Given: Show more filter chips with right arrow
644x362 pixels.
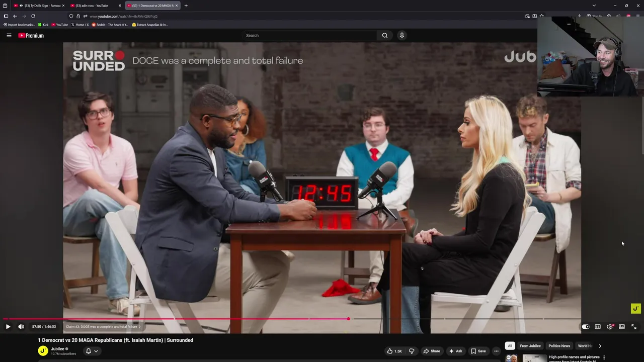Looking at the screenshot, I should click(600, 346).
